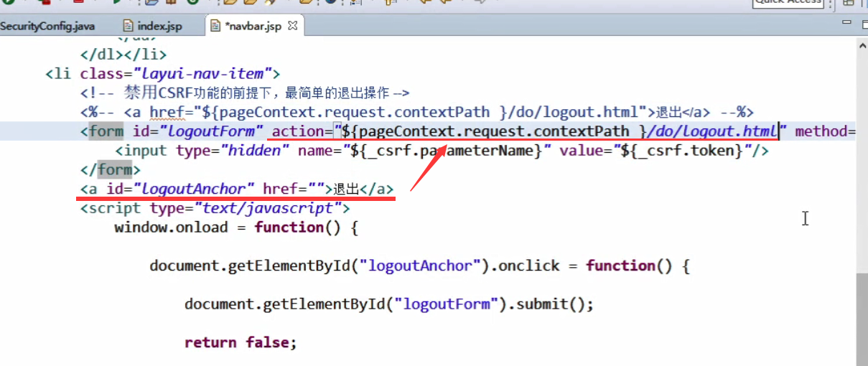This screenshot has width=868, height=366.
Task: Click the CSRF comment line text
Action: coord(245,93)
